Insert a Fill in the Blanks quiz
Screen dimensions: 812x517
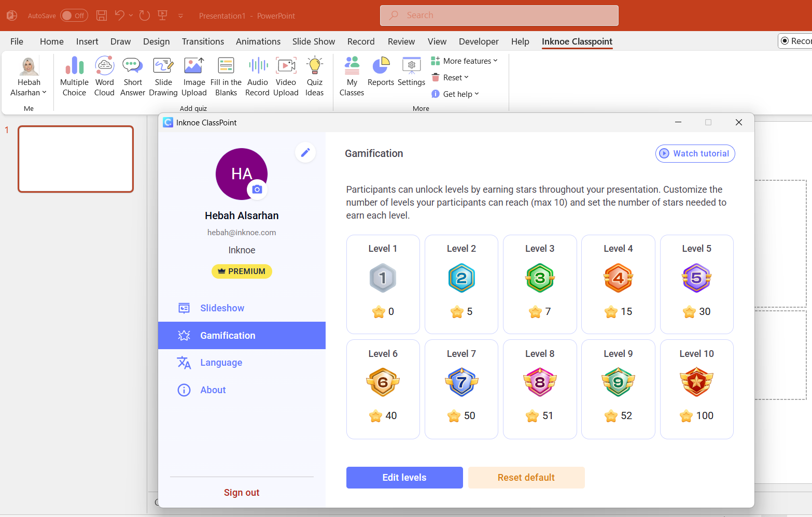click(226, 77)
